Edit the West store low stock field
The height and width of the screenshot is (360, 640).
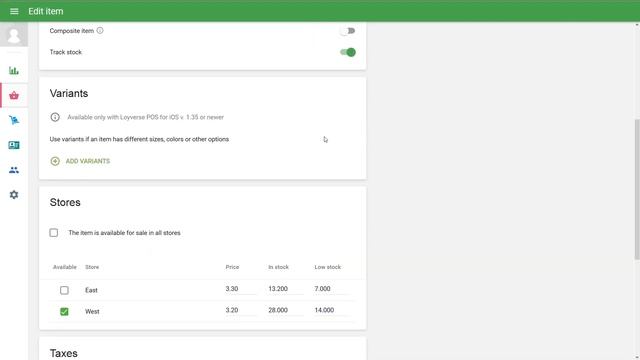tap(332, 310)
